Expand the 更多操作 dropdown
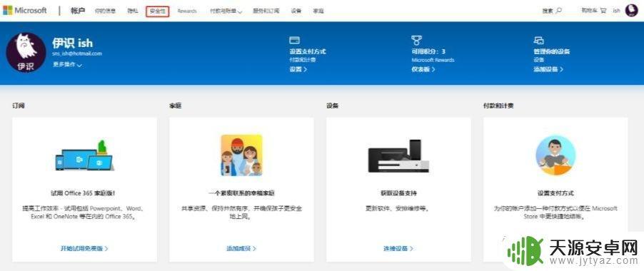Image resolution: width=644 pixels, height=271 pixels. (x=67, y=65)
